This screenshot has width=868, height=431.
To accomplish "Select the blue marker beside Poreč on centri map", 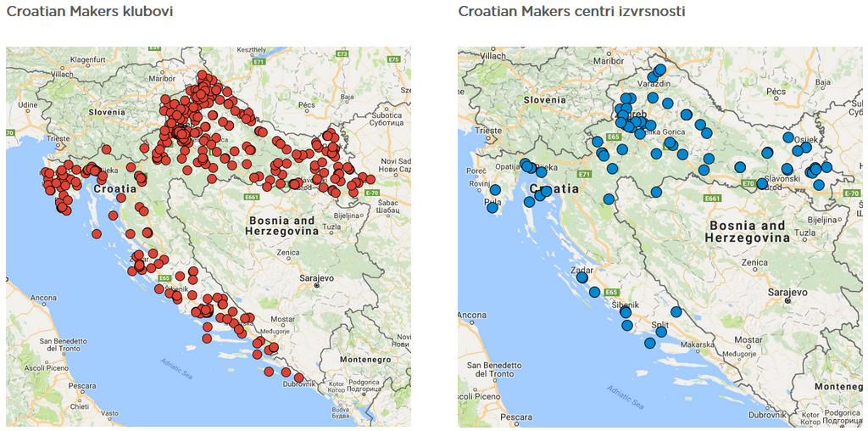I will click(x=495, y=190).
